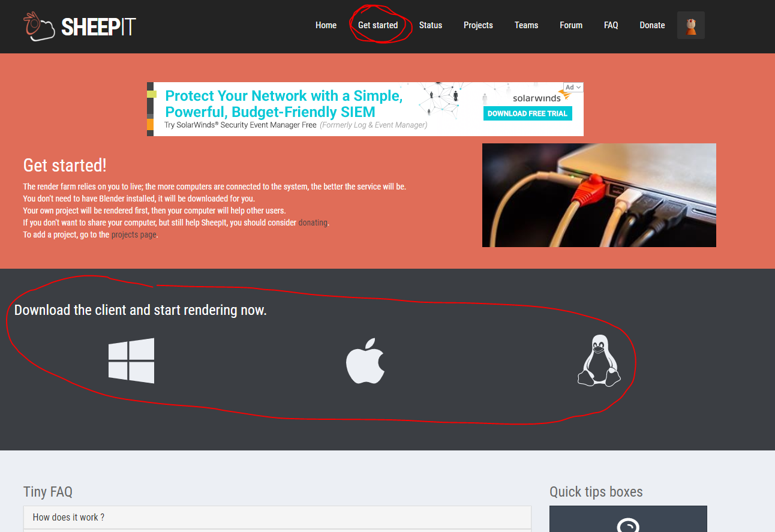Image resolution: width=775 pixels, height=532 pixels.
Task: Open the ad choices icon on banner
Action: click(573, 88)
